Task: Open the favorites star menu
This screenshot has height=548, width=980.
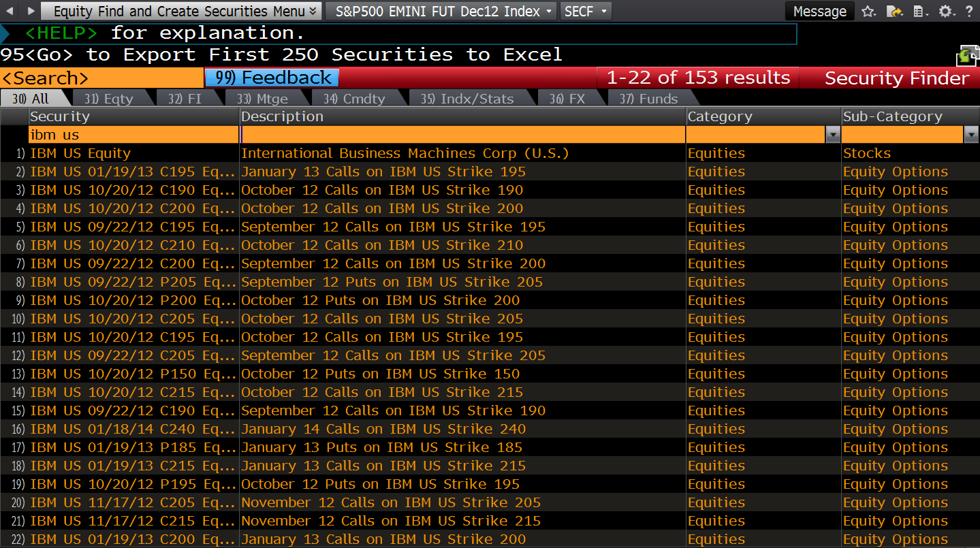Action: [x=868, y=12]
